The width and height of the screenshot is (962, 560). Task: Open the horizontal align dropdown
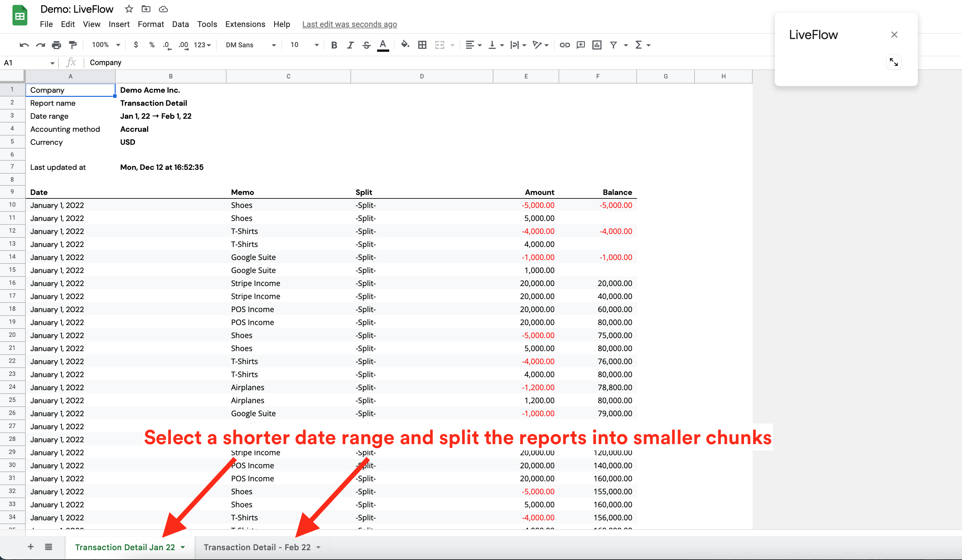click(x=473, y=45)
